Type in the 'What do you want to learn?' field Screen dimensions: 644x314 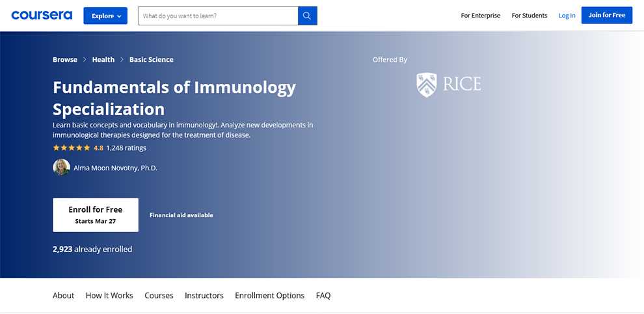pos(218,16)
